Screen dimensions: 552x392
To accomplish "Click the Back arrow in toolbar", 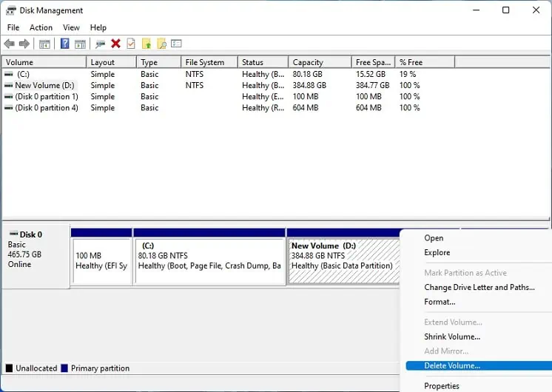I will tap(10, 44).
